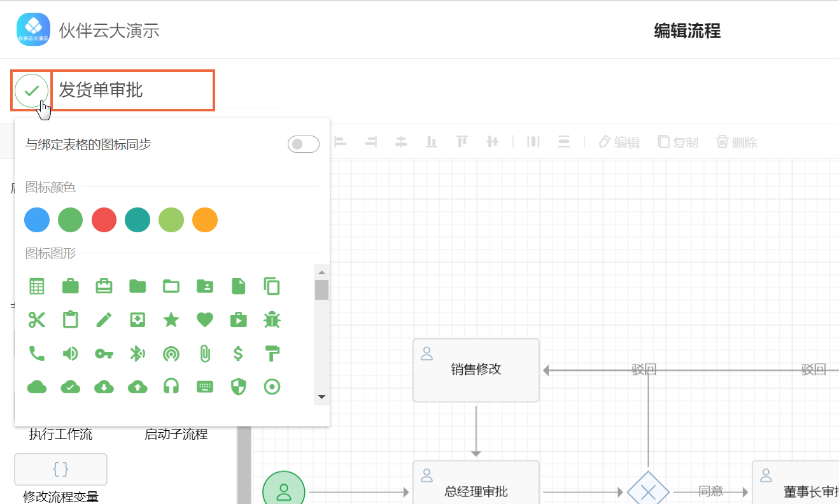The height and width of the screenshot is (504, 839).
Task: Select the outlined briefcase icon shape
Action: (104, 286)
